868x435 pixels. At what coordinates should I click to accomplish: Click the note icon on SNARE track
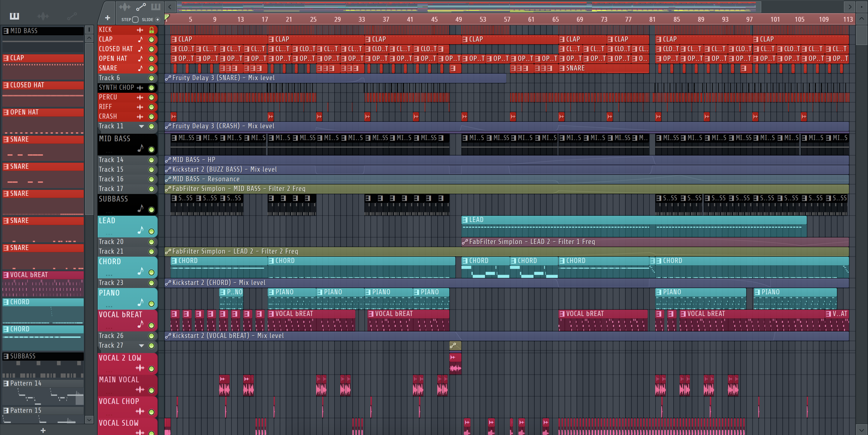(140, 68)
